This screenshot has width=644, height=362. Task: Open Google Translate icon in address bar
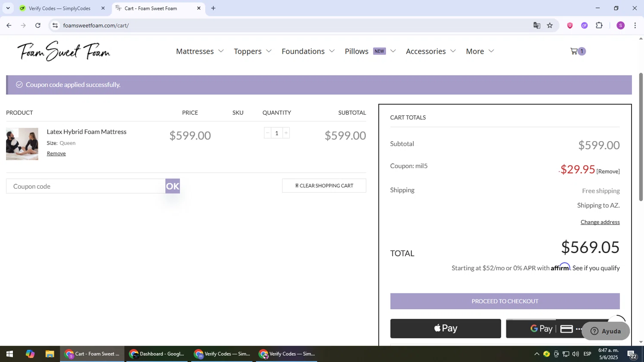[x=537, y=25]
